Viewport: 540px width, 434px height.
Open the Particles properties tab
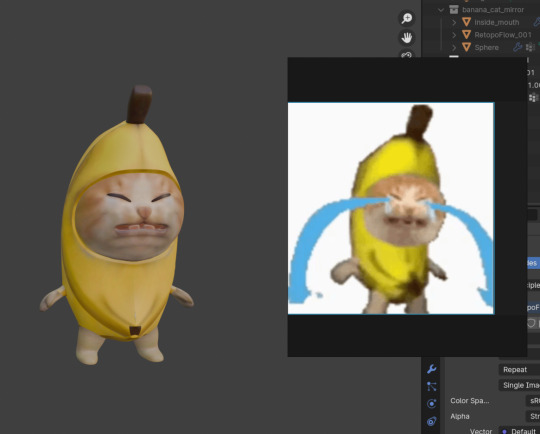(432, 386)
